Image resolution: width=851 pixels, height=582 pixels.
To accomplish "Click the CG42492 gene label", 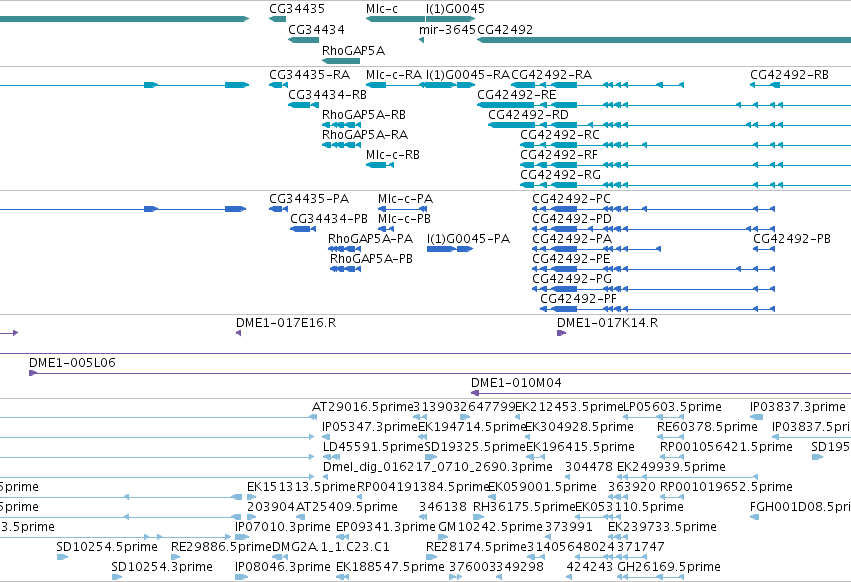I will [x=505, y=30].
